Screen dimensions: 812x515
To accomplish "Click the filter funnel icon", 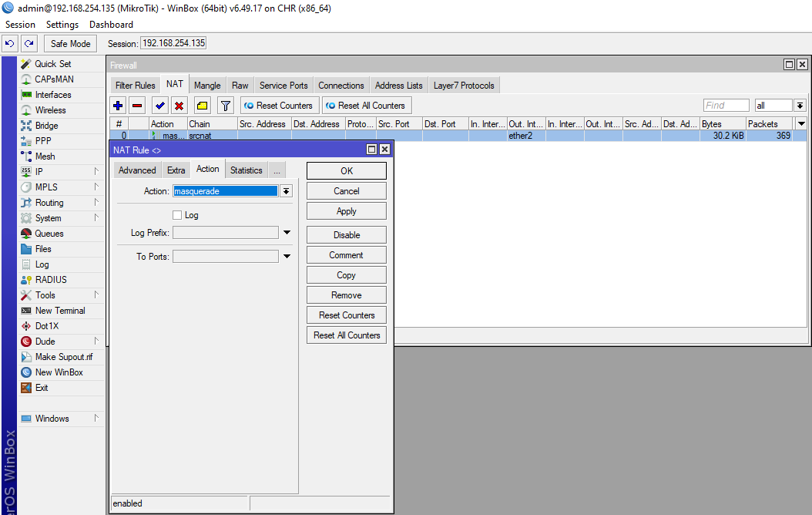I will [x=225, y=106].
